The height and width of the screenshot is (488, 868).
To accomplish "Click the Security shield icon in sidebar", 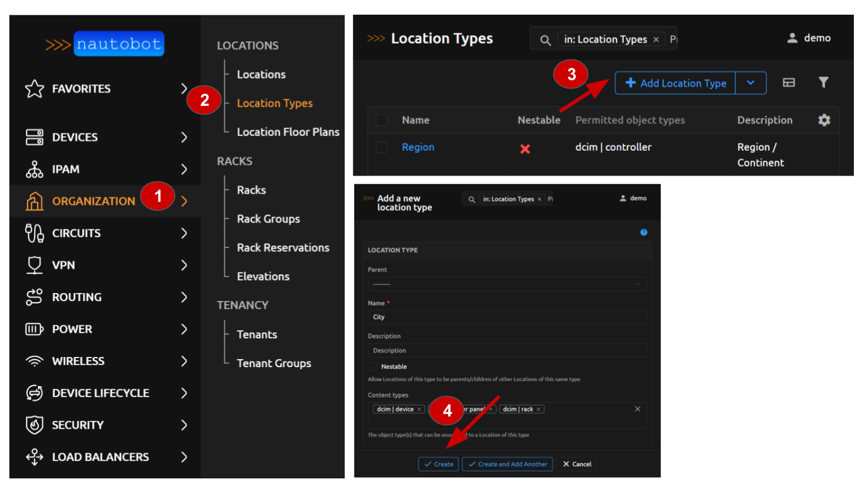I will pyautogui.click(x=34, y=425).
